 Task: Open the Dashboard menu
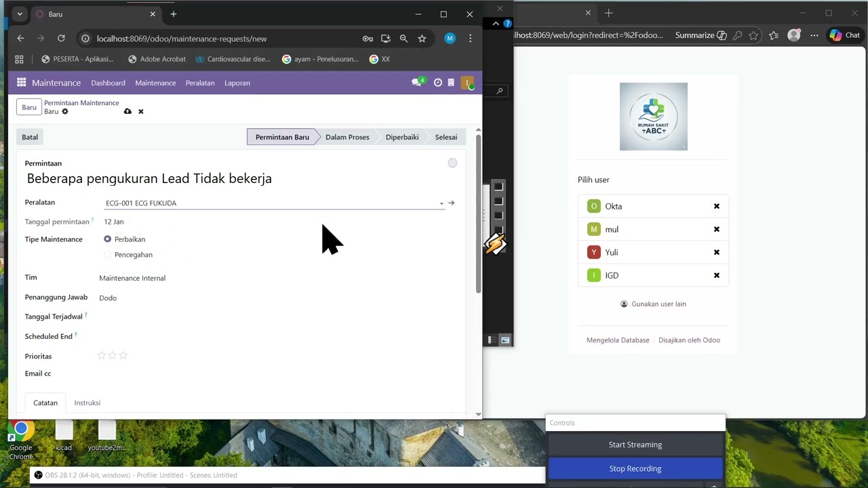click(108, 83)
